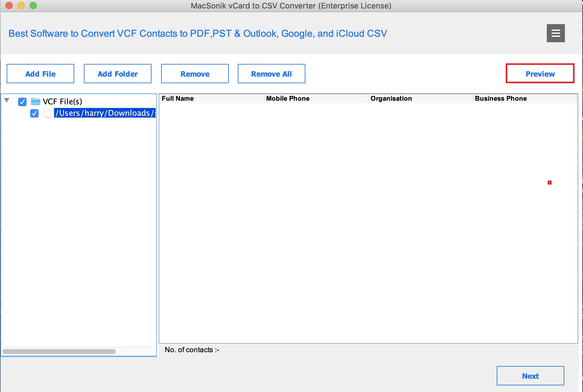
Task: Open the hamburger menu icon
Action: coord(556,33)
